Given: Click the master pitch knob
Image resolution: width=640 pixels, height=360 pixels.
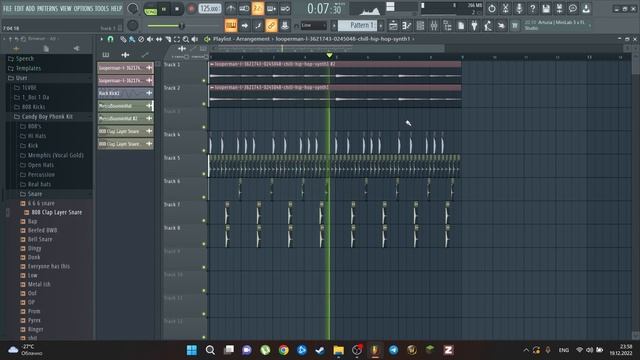Looking at the screenshot, I should point(133,25).
